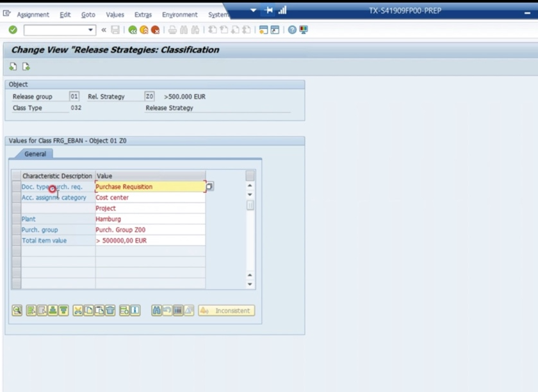Select the row marker for Acc. assignment category
The width and height of the screenshot is (538, 392).
(x=16, y=197)
